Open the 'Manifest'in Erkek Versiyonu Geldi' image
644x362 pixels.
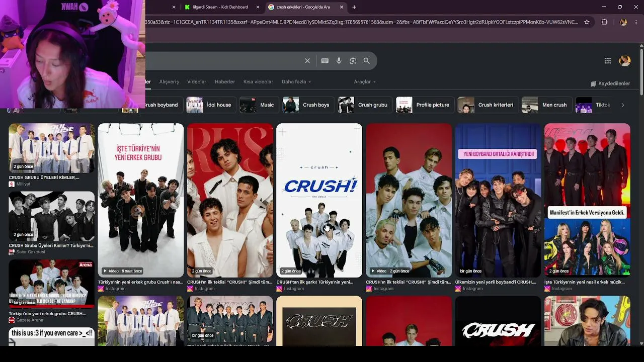pyautogui.click(x=587, y=200)
